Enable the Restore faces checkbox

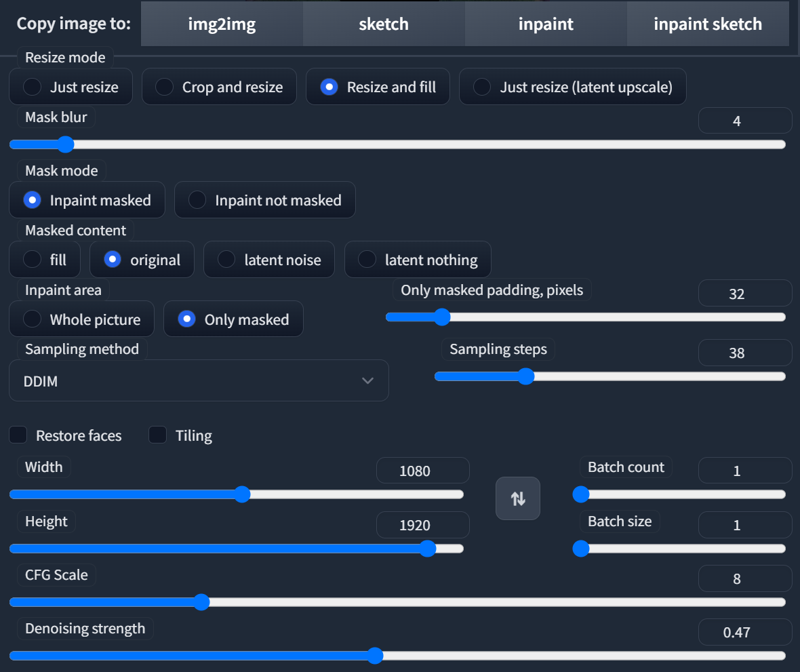(18, 435)
